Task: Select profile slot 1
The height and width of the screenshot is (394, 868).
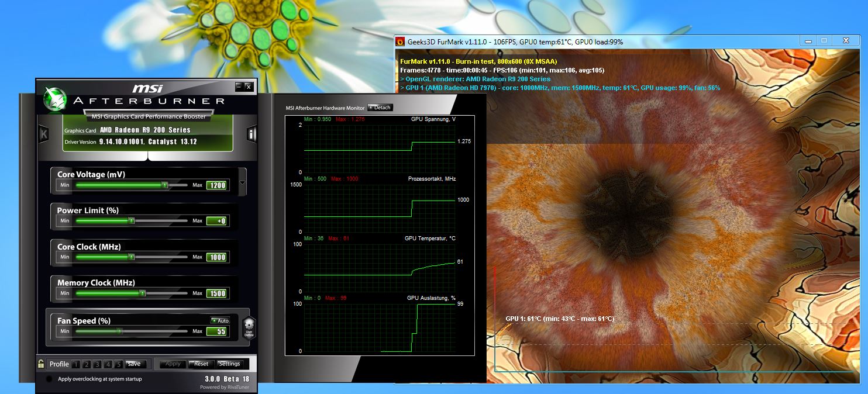Action: pyautogui.click(x=75, y=364)
